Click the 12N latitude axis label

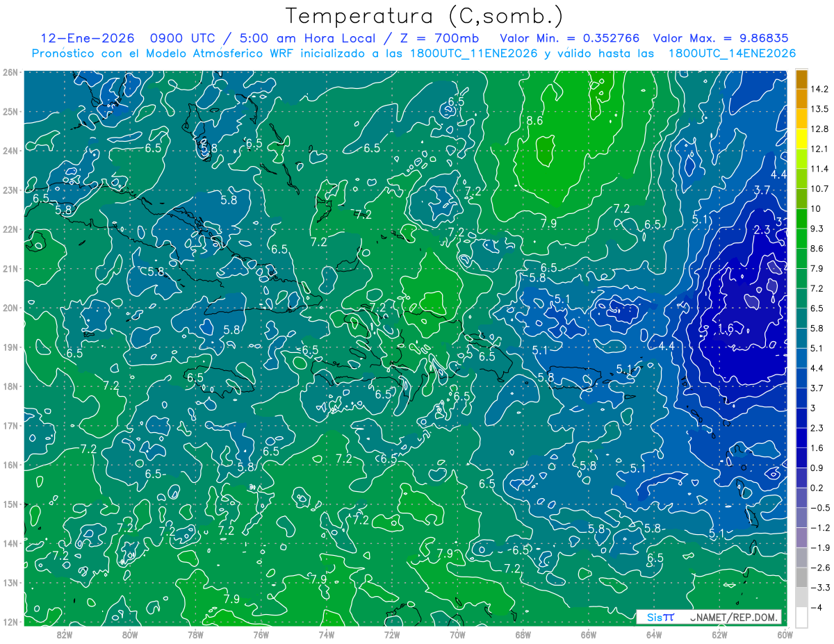[11, 621]
